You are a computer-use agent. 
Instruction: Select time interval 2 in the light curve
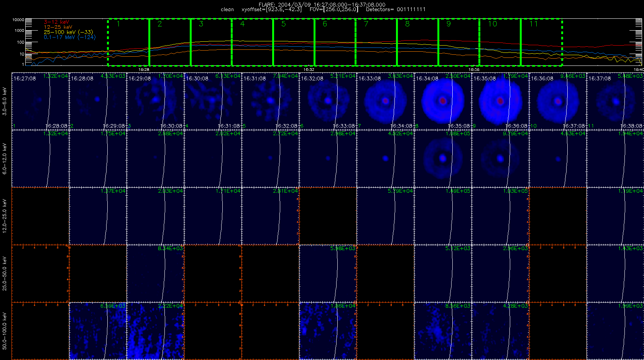[x=170, y=42]
